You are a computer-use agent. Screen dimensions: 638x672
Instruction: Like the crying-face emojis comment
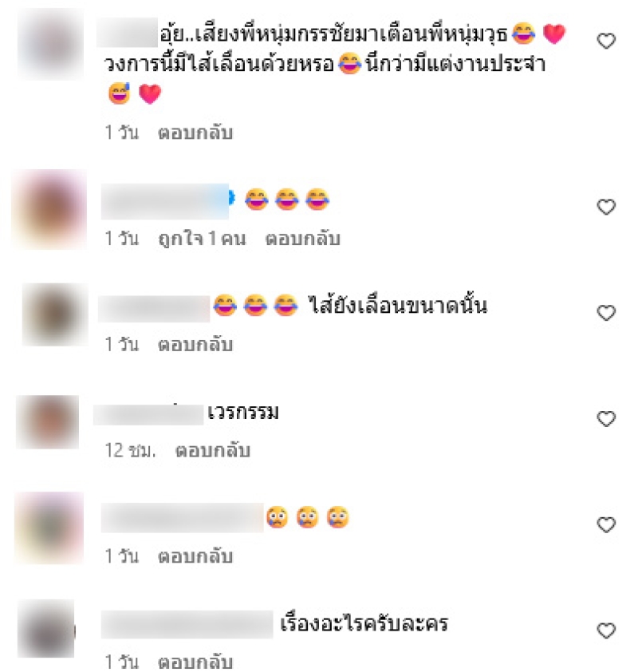(x=606, y=524)
